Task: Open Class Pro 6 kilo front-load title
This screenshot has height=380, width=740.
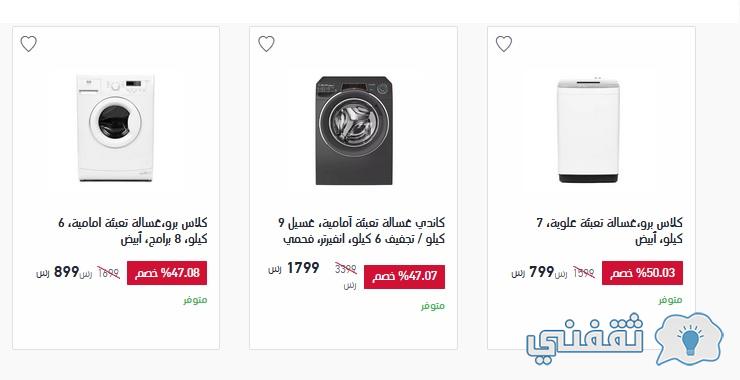Action: point(133,231)
